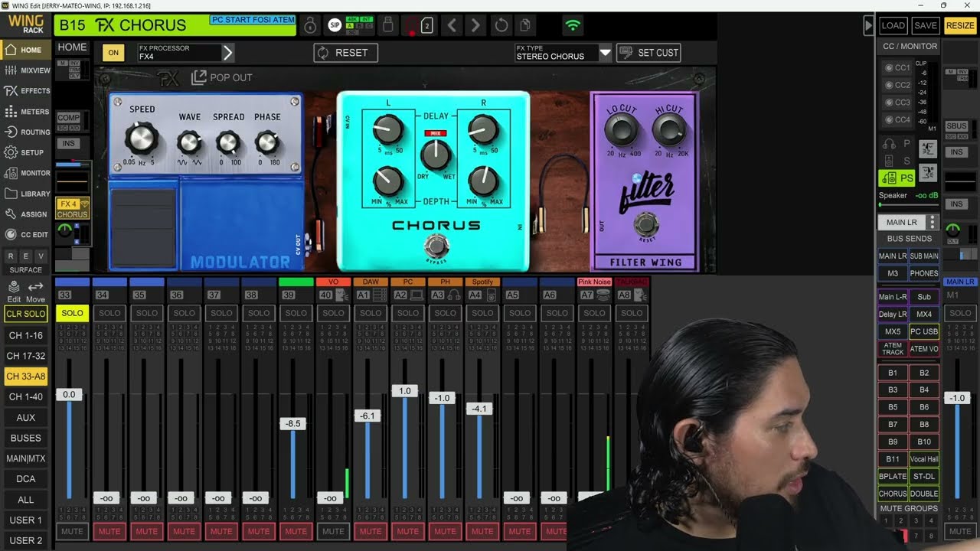Click the headphones P monitor icon
Image resolution: width=980 pixels, height=551 pixels.
(x=897, y=144)
